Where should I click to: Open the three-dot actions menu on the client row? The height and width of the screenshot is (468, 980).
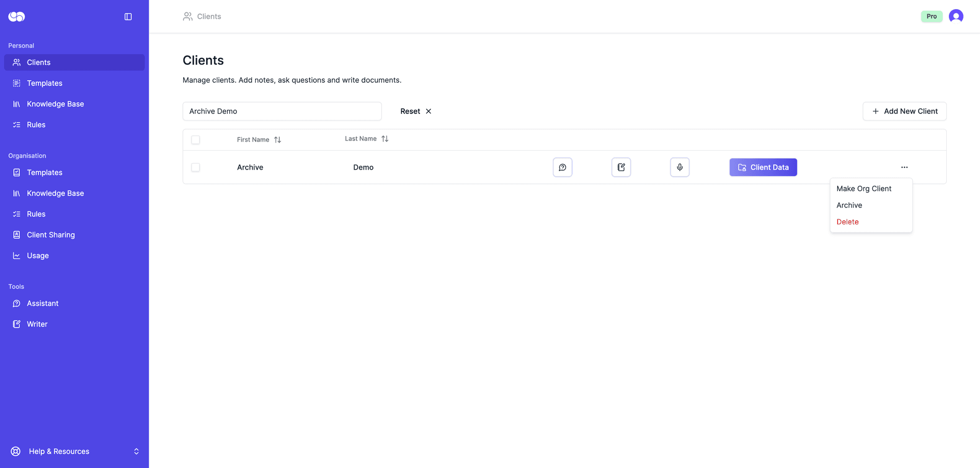(904, 167)
